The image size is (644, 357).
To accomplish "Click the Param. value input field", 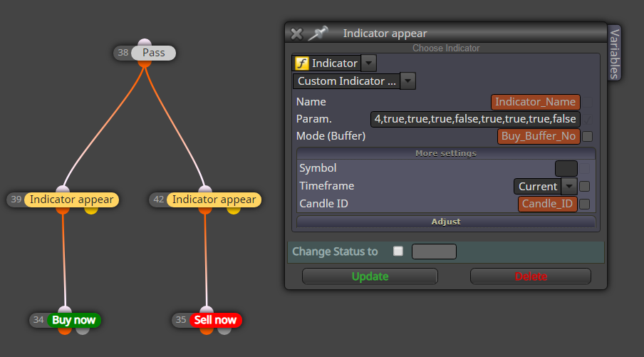I will click(475, 119).
